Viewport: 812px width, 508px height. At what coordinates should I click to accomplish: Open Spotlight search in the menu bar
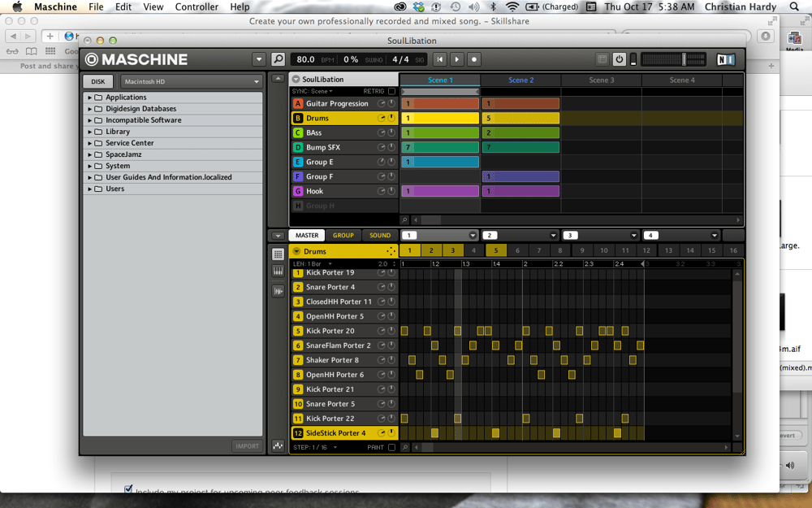794,7
